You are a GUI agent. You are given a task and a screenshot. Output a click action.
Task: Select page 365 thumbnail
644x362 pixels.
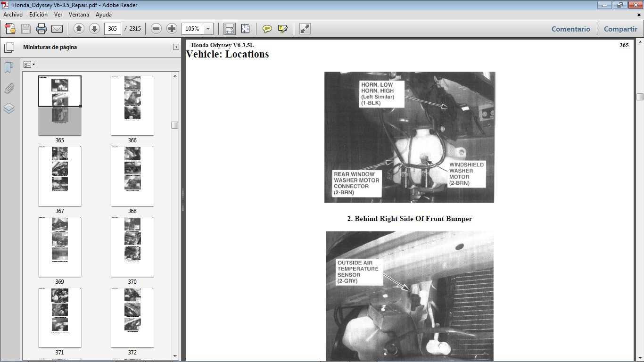[59, 106]
